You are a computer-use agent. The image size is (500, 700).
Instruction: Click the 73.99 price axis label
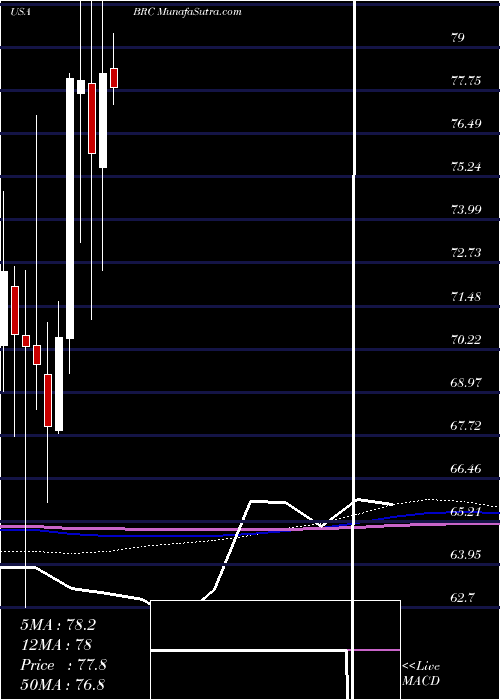pyautogui.click(x=467, y=210)
